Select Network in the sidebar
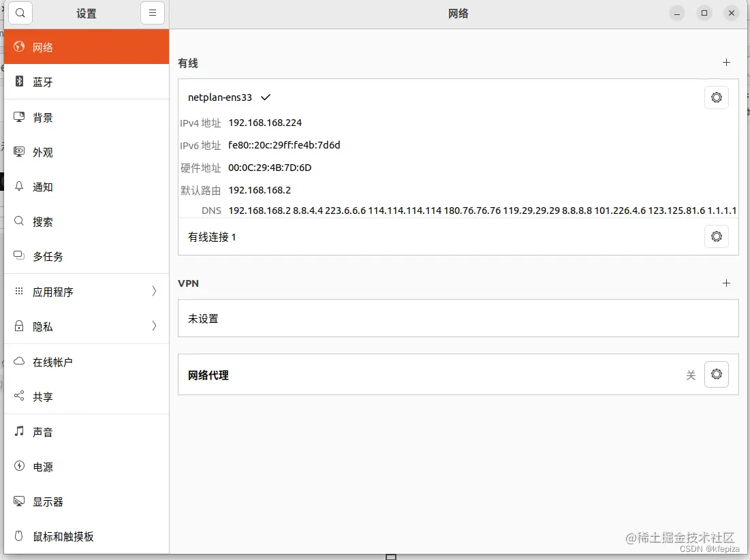This screenshot has width=750, height=560. click(87, 47)
